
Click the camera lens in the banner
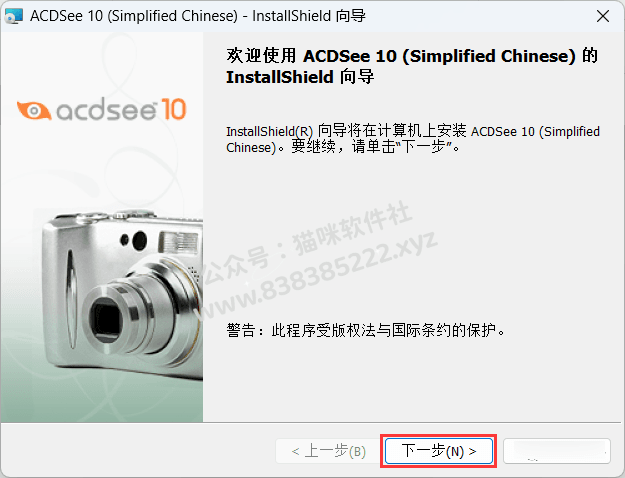[108, 318]
